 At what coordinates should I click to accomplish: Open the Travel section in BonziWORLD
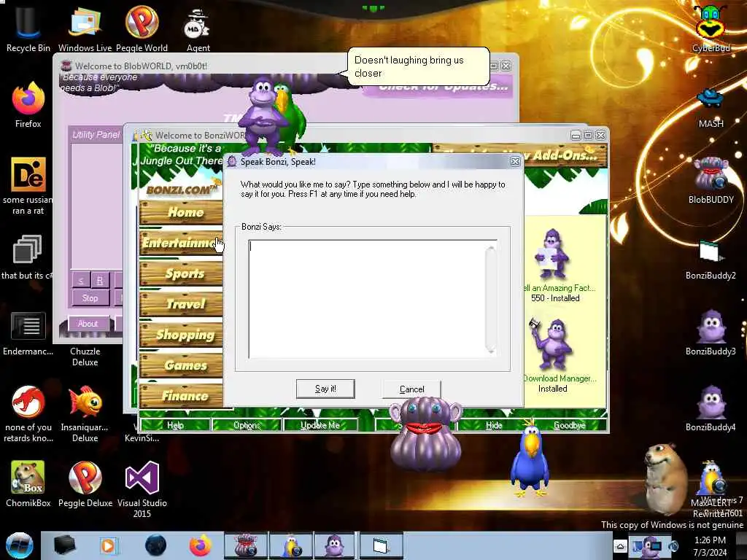coord(182,304)
